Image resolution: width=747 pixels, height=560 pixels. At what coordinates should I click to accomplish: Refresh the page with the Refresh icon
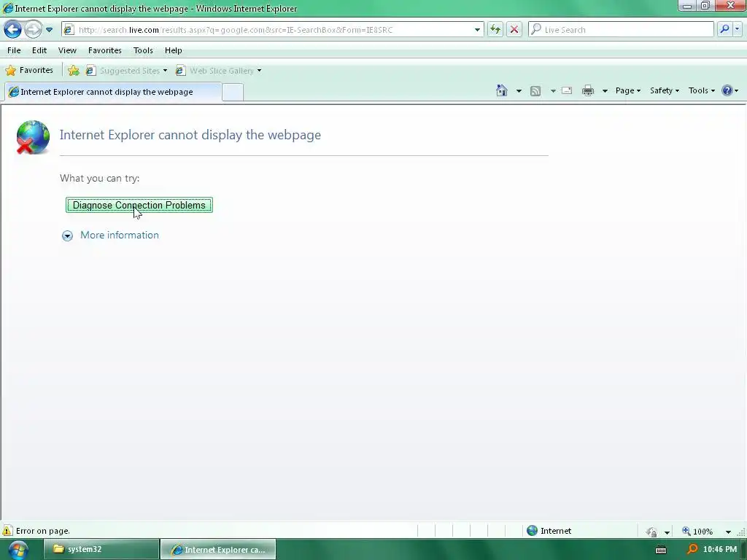pyautogui.click(x=495, y=29)
